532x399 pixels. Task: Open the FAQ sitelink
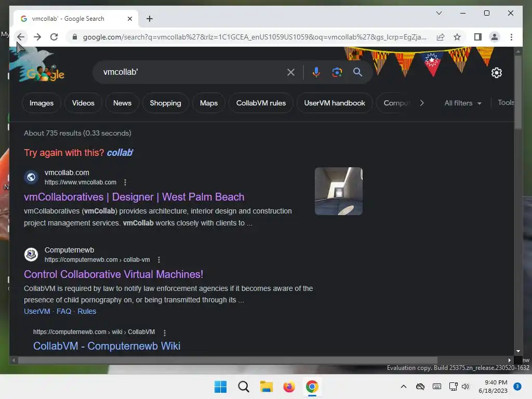tap(64, 311)
